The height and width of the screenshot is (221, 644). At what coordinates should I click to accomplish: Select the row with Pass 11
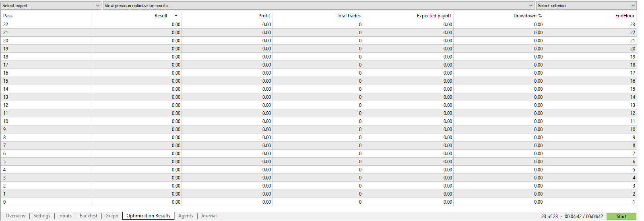[318, 113]
